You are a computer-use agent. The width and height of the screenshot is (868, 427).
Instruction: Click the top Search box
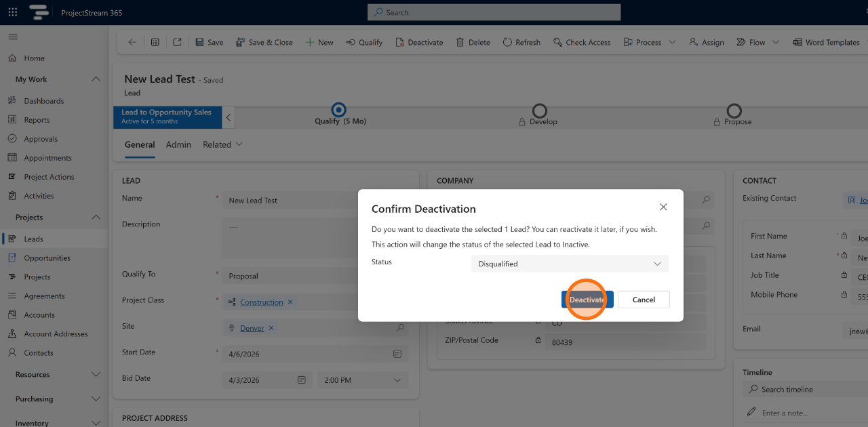coord(494,12)
